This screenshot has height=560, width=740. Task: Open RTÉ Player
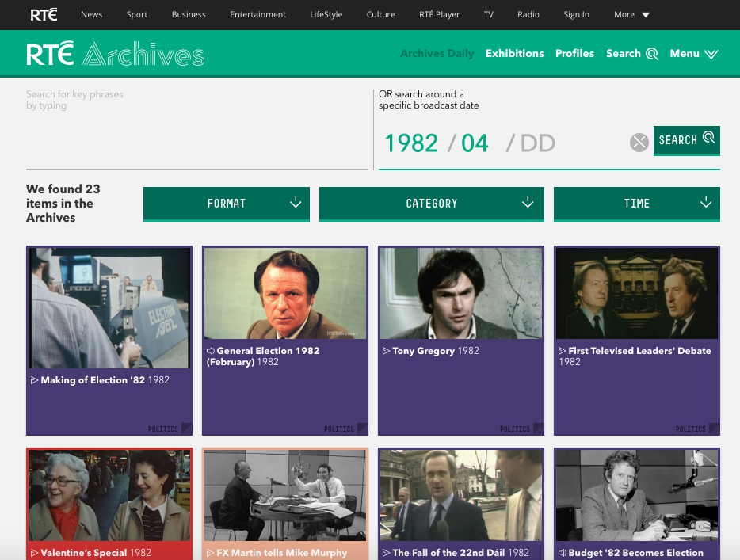click(440, 14)
